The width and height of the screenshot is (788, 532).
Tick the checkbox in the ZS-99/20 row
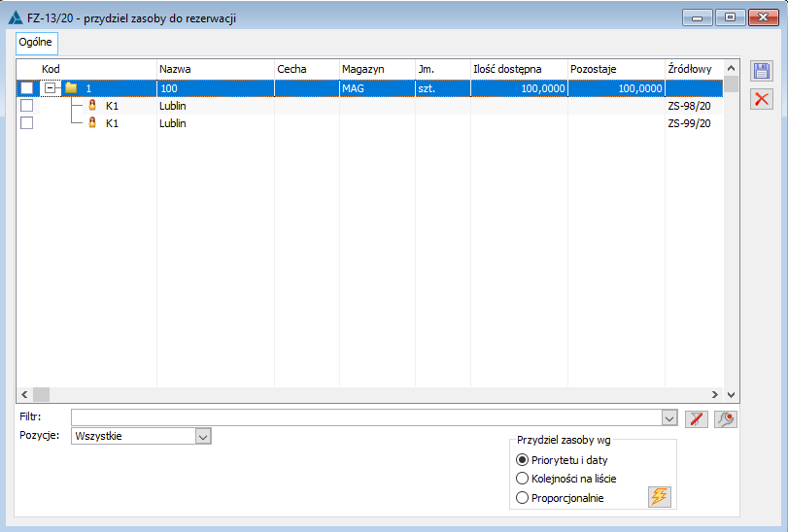[26, 123]
